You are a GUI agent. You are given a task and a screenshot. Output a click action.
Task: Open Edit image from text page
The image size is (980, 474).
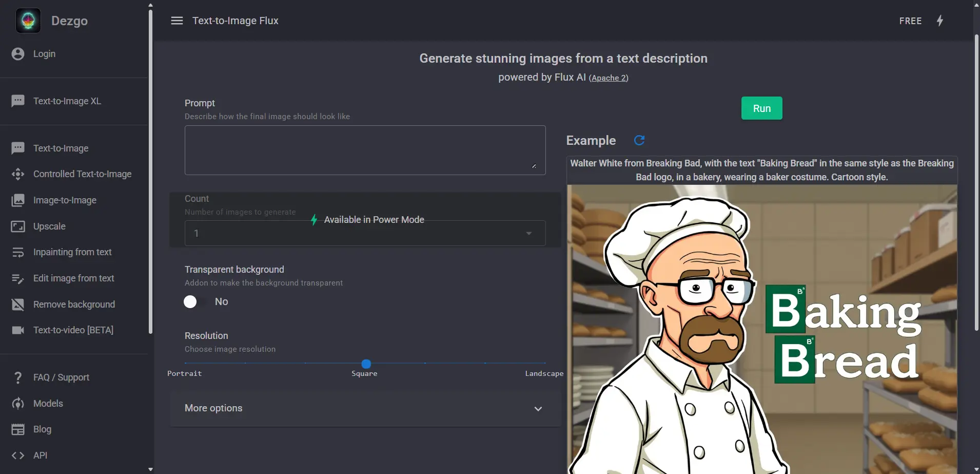point(73,278)
